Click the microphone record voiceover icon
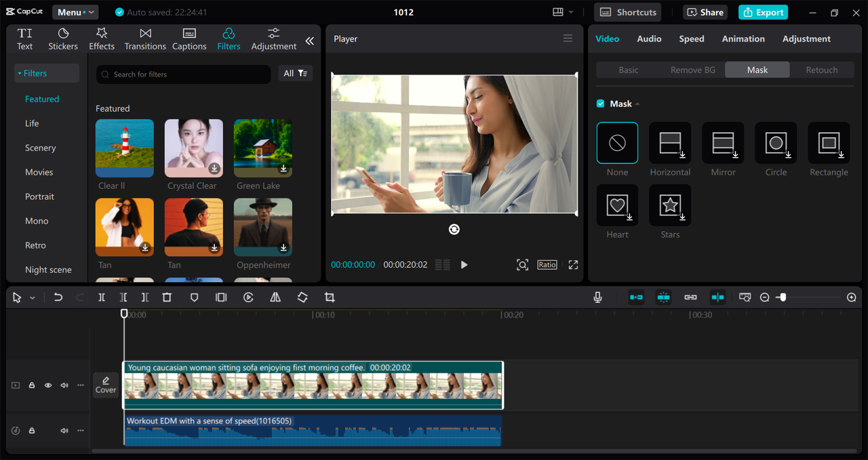Screen dimensions: 868x460 coord(597,297)
